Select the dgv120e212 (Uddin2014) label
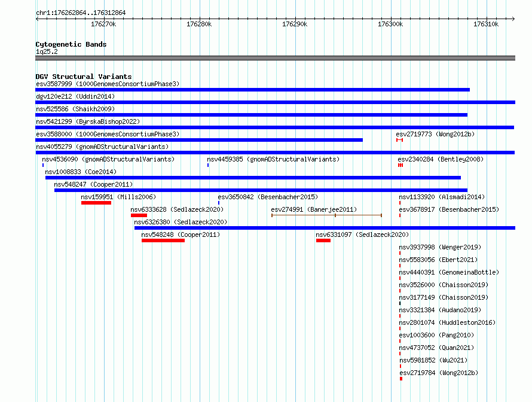The image size is (532, 402). [75, 96]
